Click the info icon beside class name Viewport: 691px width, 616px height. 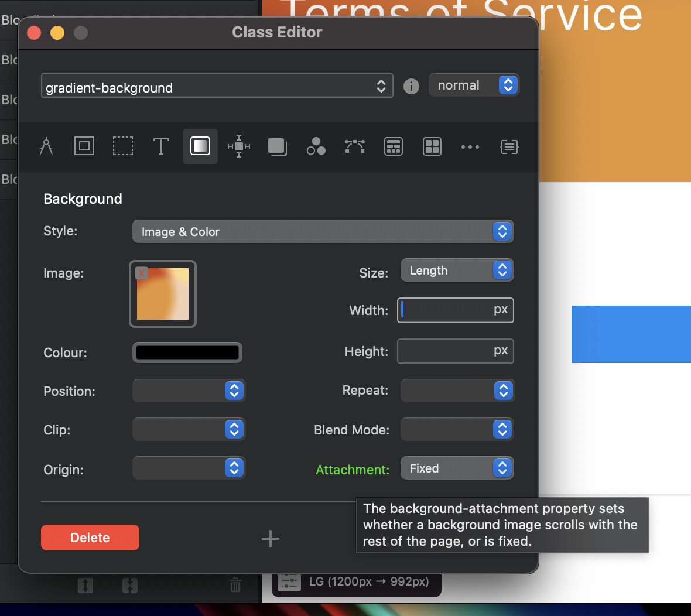click(x=411, y=86)
